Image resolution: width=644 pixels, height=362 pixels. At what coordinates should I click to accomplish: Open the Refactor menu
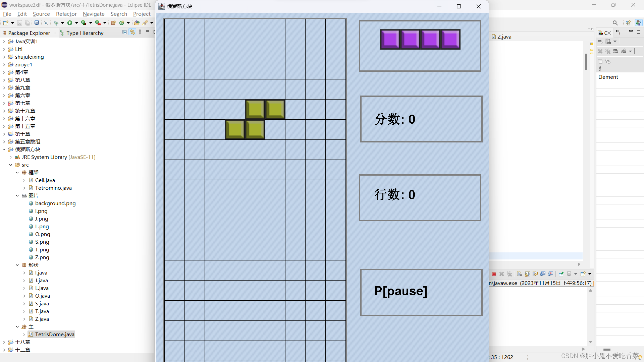[66, 15]
